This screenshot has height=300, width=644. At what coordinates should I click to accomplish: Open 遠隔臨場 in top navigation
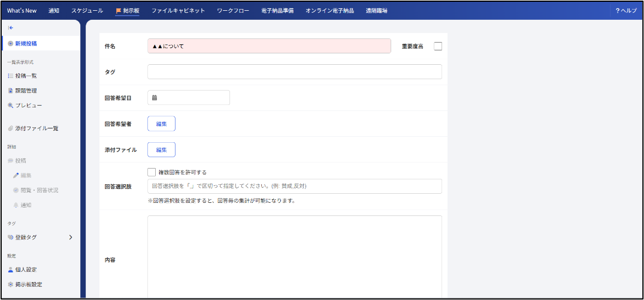(x=377, y=11)
